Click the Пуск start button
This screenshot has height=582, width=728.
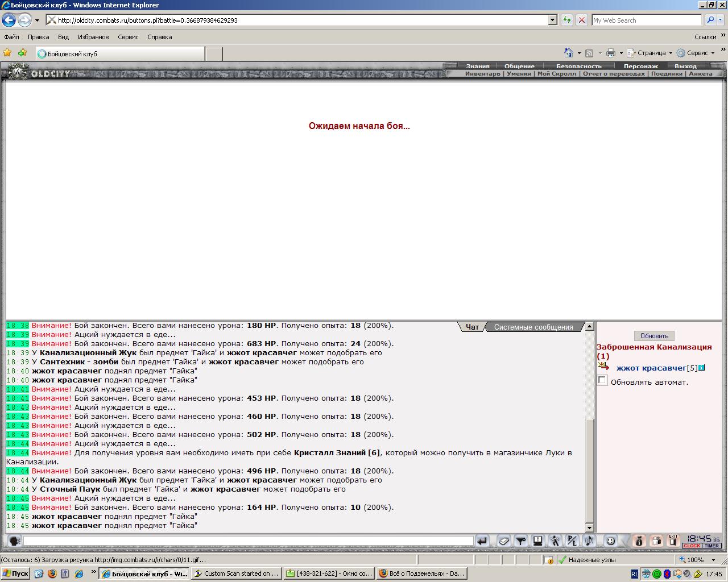click(15, 573)
